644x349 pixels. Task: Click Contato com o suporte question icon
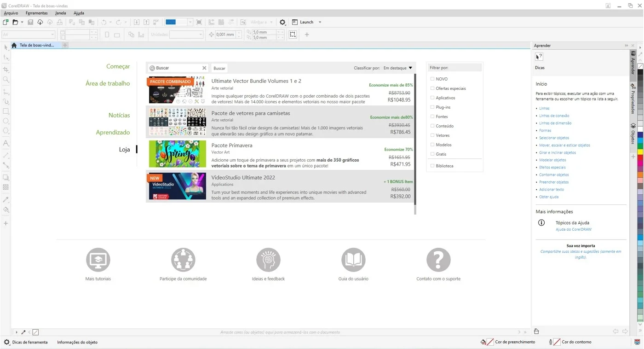(x=438, y=260)
